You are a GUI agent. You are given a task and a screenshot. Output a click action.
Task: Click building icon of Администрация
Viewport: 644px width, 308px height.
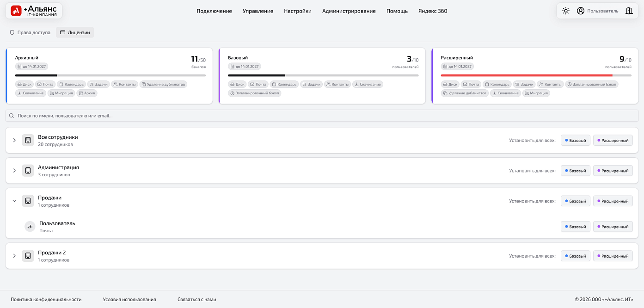click(x=28, y=171)
